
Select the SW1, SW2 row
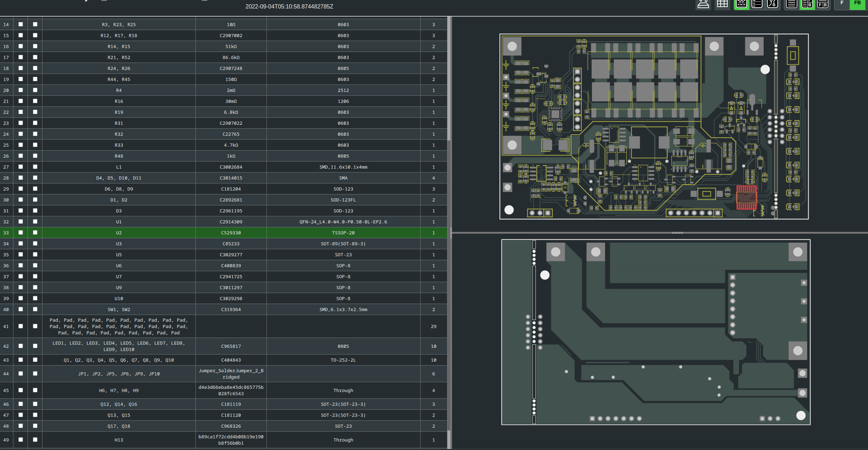[x=119, y=310]
